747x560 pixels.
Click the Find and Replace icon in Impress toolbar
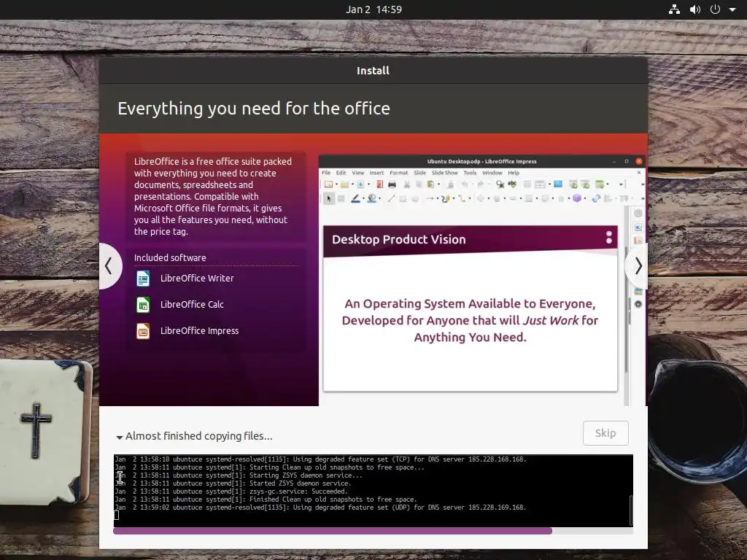(x=500, y=184)
